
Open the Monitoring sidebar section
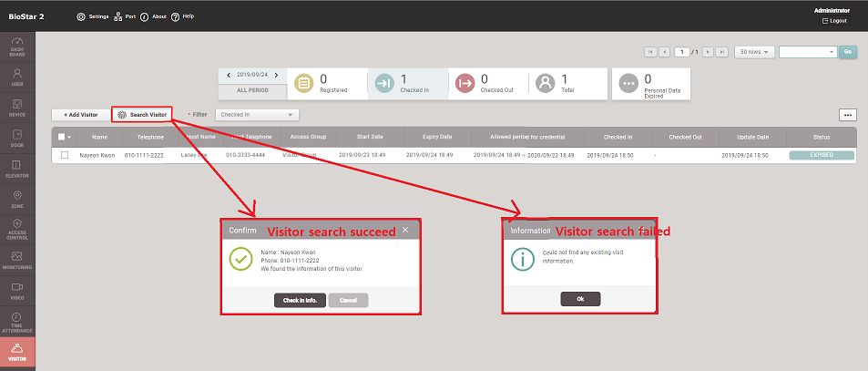coord(17,262)
